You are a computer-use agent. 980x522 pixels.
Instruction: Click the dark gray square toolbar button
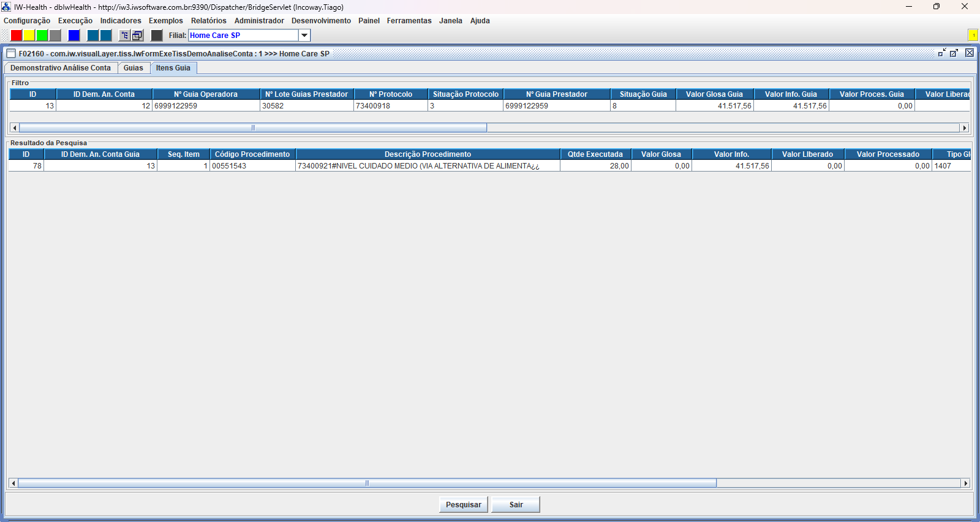click(x=157, y=36)
